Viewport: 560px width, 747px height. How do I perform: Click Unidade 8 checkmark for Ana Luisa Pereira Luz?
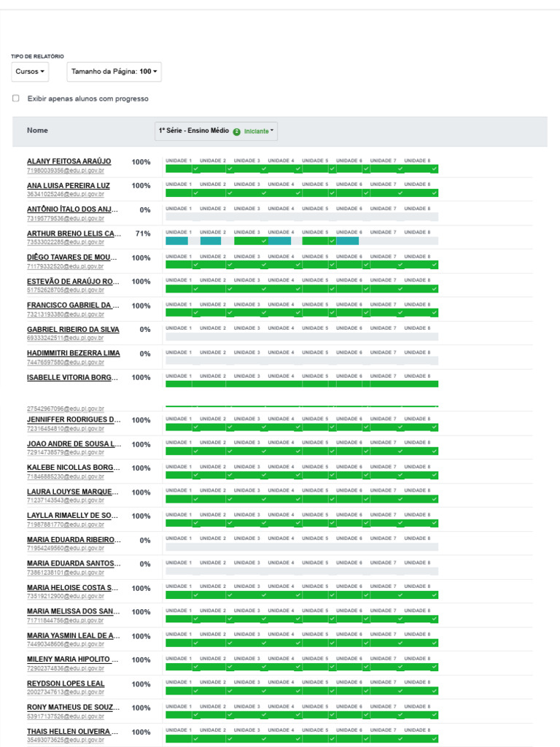[434, 193]
